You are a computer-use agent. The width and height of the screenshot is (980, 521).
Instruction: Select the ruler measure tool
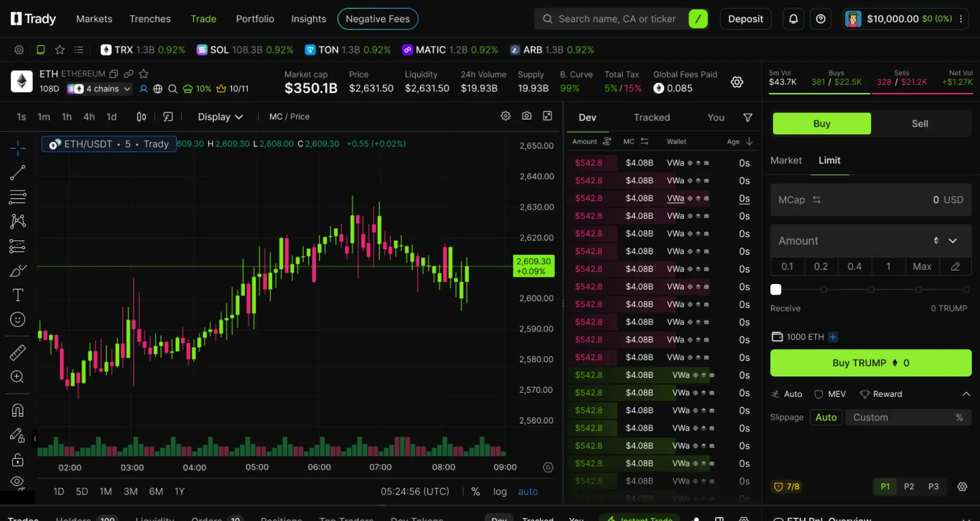(x=18, y=352)
